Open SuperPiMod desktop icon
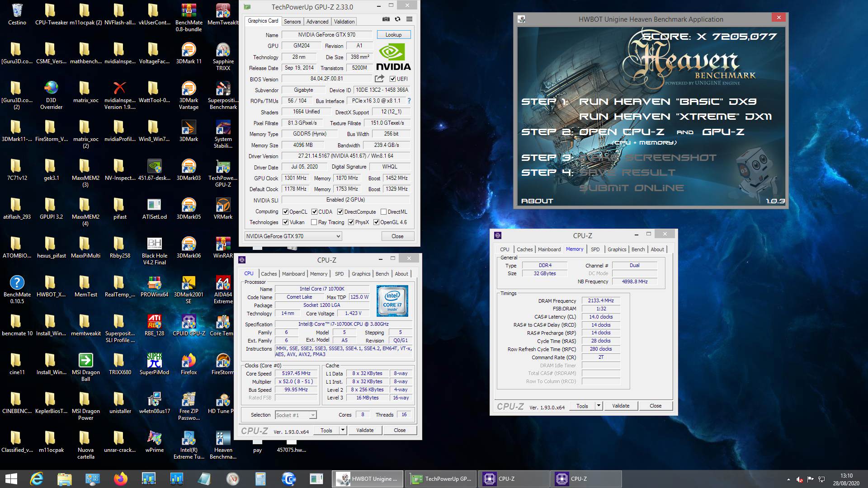 click(x=154, y=364)
